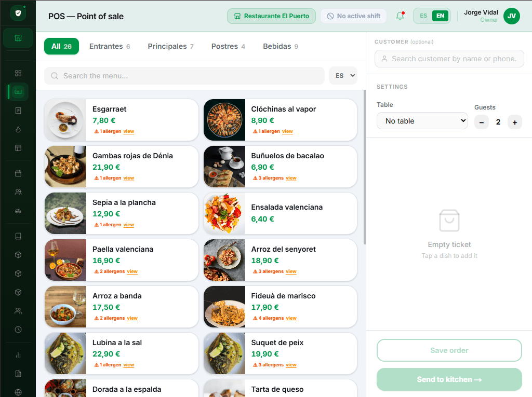
Task: Focus the Search the menu field
Action: tap(184, 76)
